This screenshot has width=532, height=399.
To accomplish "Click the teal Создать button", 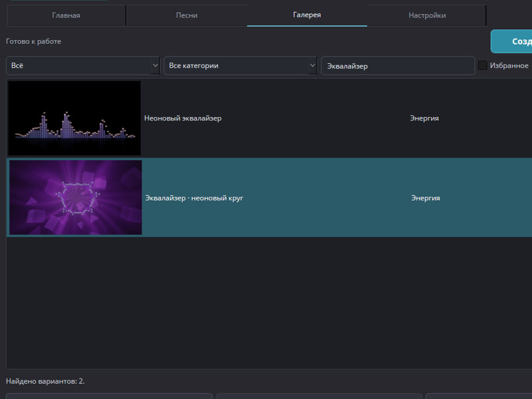I will click(x=511, y=41).
